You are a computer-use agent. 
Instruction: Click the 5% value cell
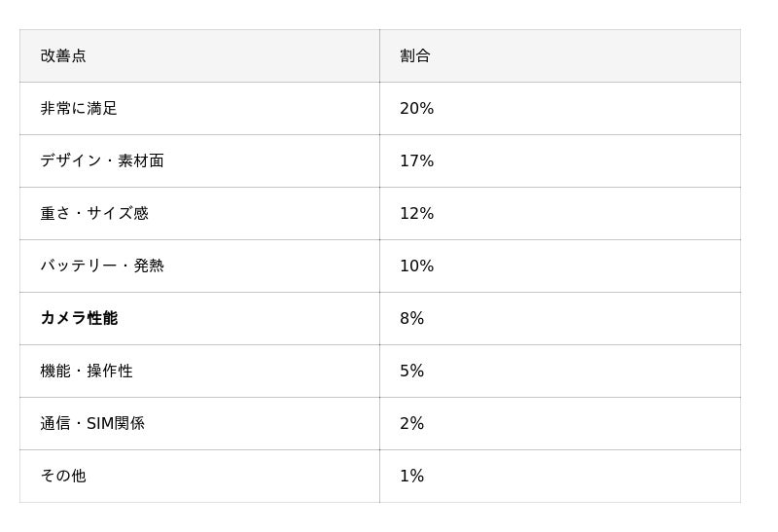[412, 372]
